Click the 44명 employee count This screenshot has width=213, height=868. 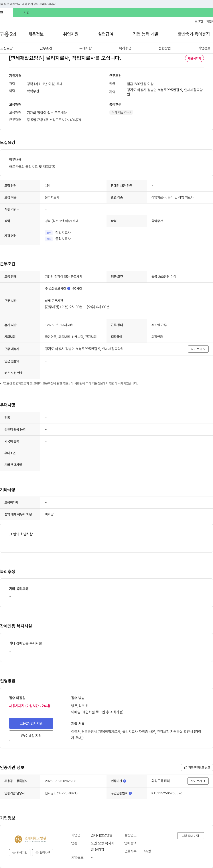[147, 851]
